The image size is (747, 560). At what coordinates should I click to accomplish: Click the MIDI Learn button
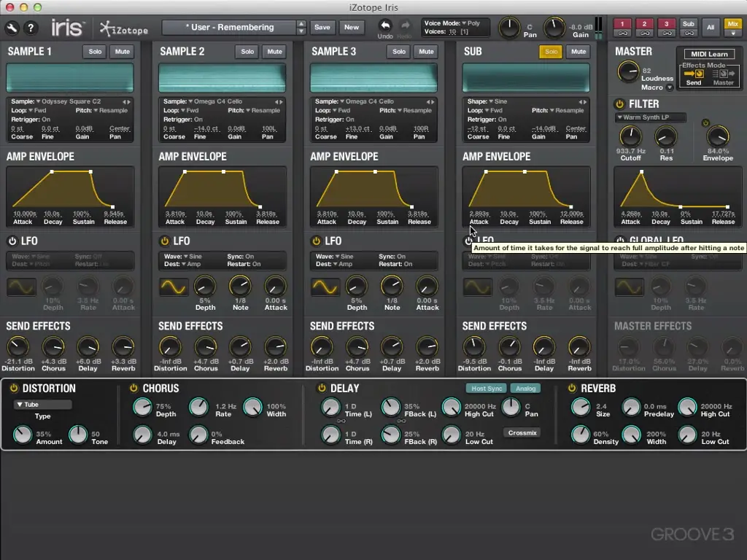709,54
